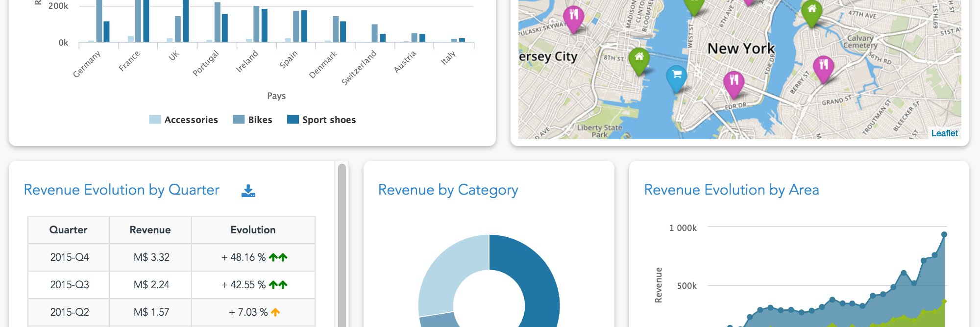
Task: Sort table by Evolution column header
Action: coord(253,230)
